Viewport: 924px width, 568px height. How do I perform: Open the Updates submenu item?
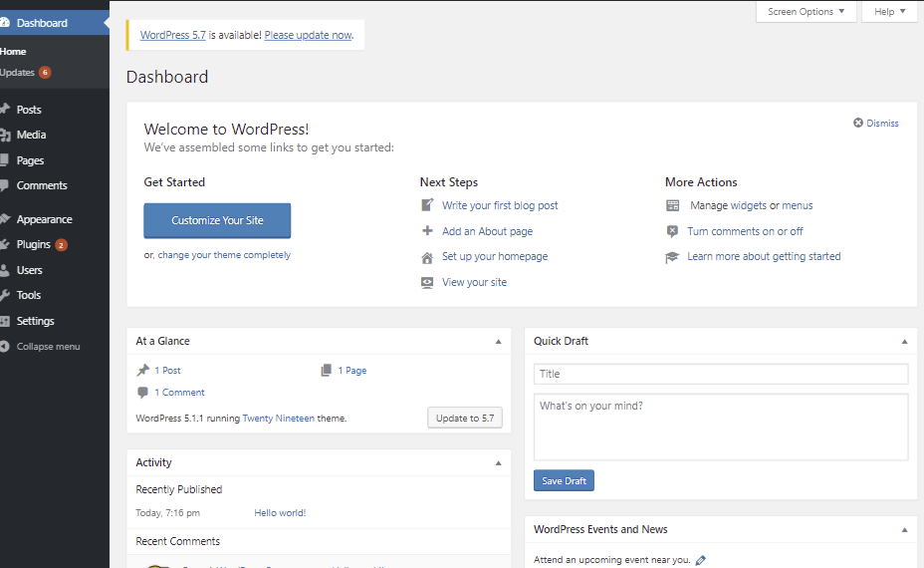pos(17,73)
